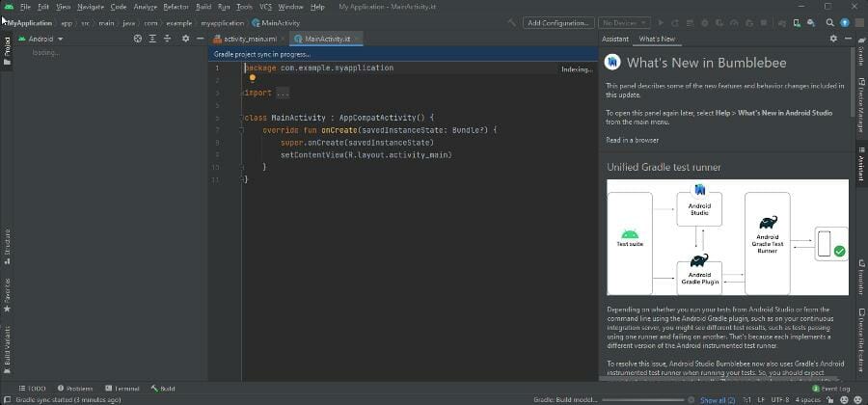Click Select Opened File target icon

pyautogui.click(x=138, y=40)
